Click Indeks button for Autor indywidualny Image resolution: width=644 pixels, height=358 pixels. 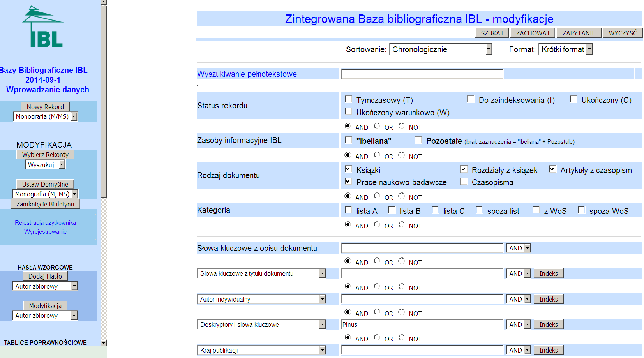[549, 299]
